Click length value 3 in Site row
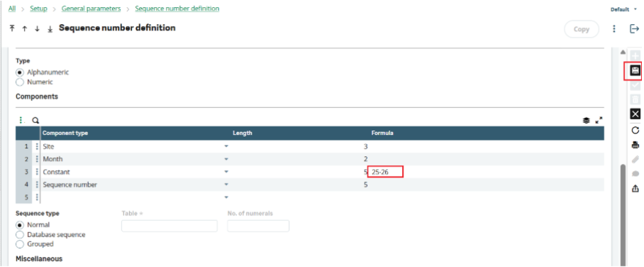Screen dimensions: 644x267 (x=365, y=146)
